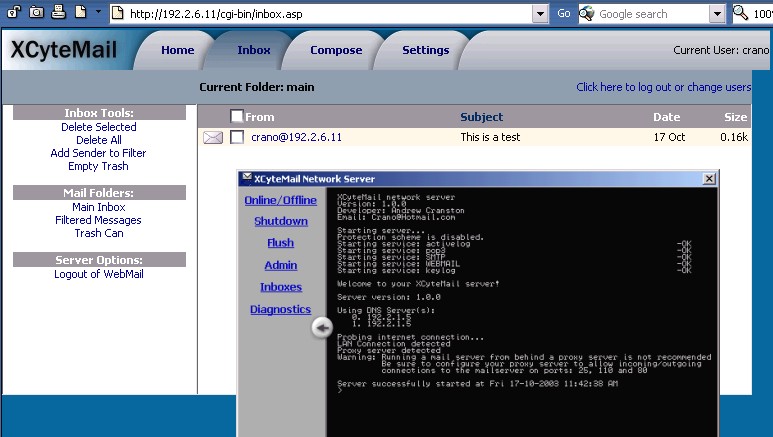Screen dimensions: 773x437
Task: Click the round back arrow in server window
Action: pyautogui.click(x=322, y=328)
